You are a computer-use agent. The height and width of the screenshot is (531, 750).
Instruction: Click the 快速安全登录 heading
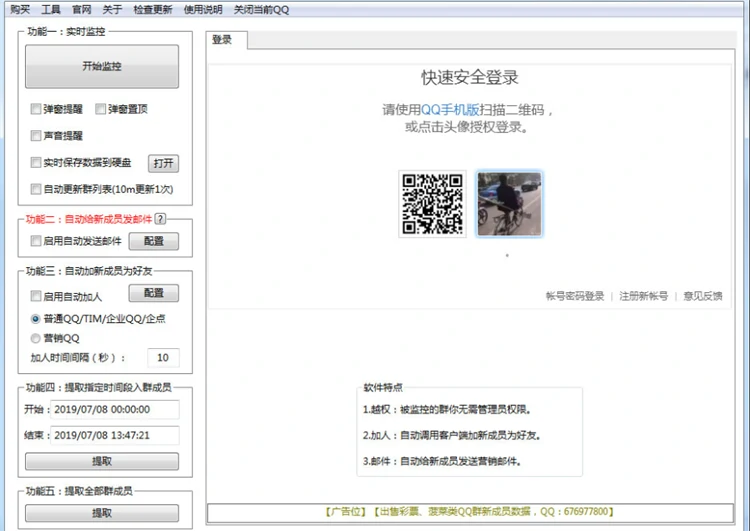coord(470,77)
